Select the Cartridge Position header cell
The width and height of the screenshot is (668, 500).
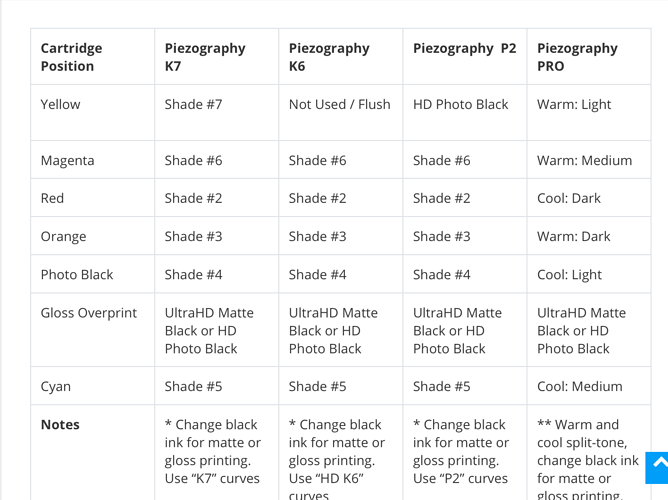click(92, 57)
